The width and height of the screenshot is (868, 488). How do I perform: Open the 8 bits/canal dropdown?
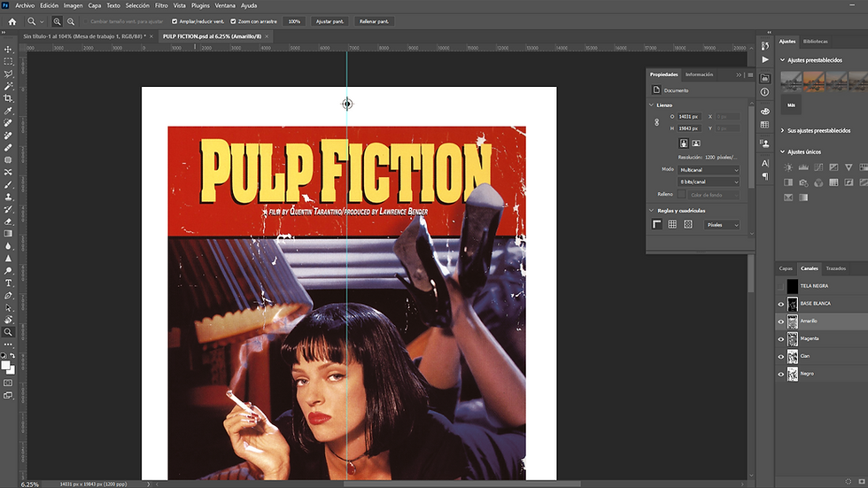click(x=708, y=182)
